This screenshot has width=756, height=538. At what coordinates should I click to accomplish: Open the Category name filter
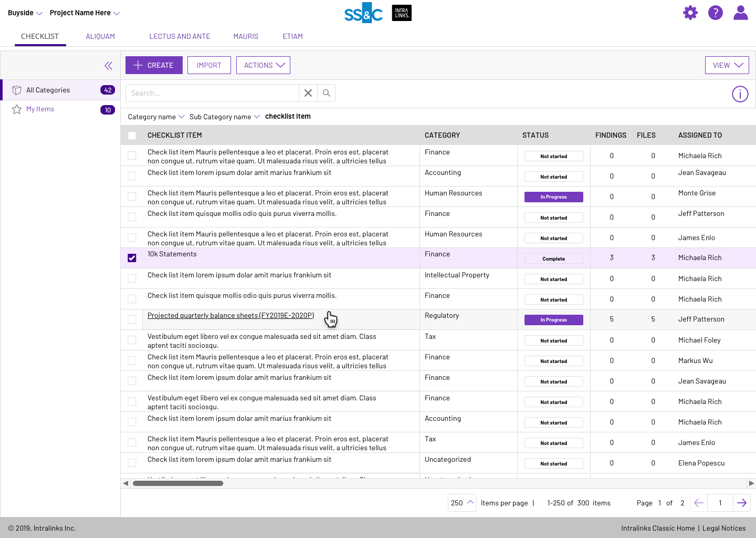[x=156, y=117]
